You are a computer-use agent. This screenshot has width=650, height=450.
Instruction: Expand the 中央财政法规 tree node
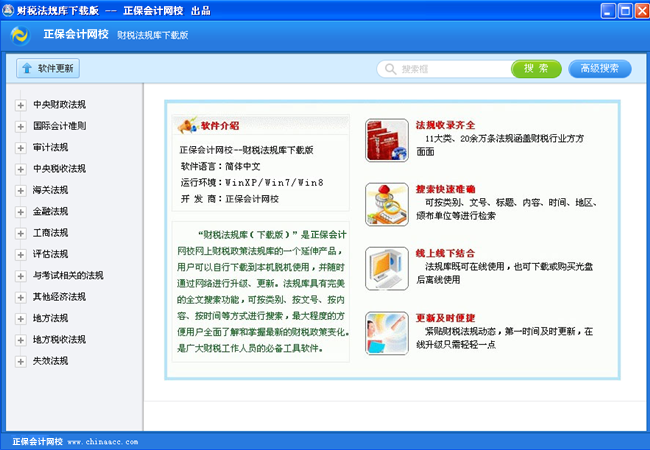click(x=20, y=105)
